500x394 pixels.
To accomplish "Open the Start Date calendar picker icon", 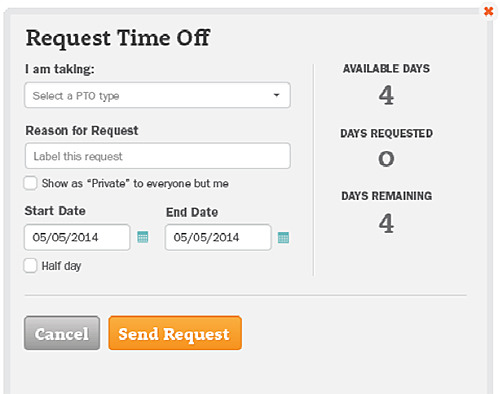I will tap(143, 237).
